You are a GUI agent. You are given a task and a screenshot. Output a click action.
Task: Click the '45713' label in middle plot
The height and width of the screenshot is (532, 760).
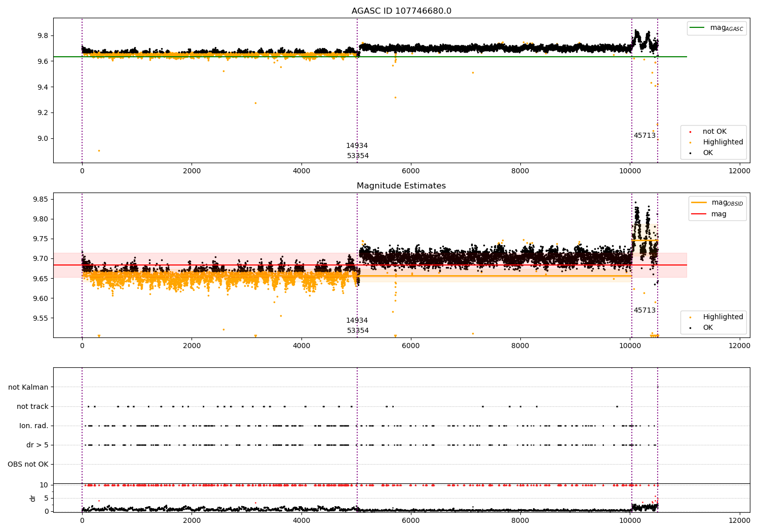coord(644,311)
